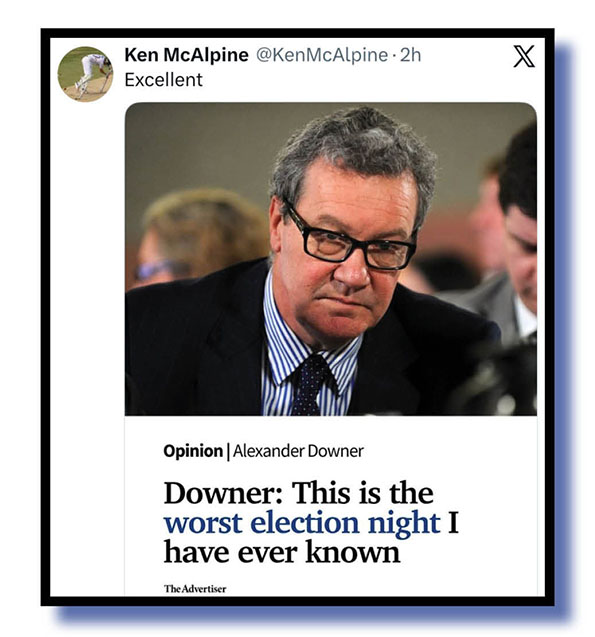Open The Advertiser source label
595x637 pixels.
[195, 589]
